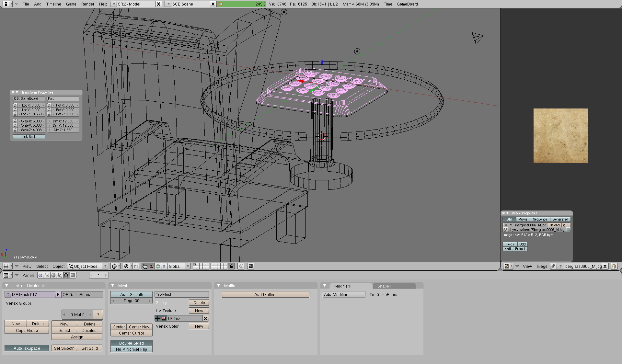Toggle the AutoTexSpace button

(x=27, y=348)
